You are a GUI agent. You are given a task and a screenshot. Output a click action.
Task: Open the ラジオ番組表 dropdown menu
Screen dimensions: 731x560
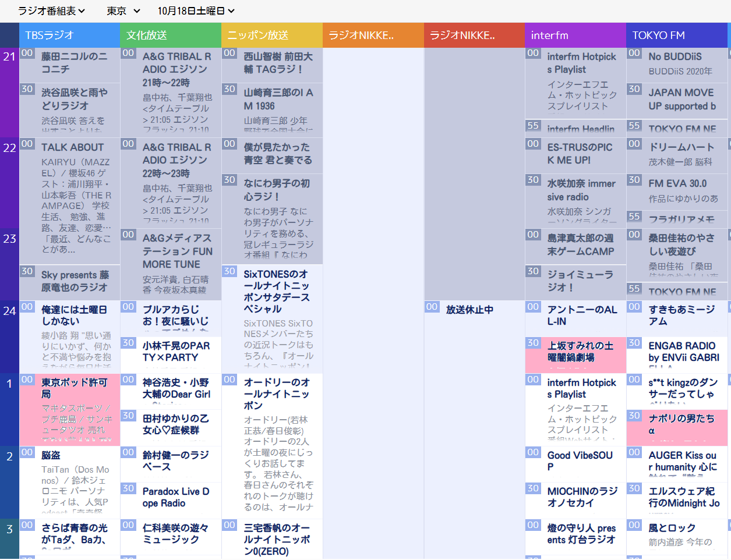point(51,11)
